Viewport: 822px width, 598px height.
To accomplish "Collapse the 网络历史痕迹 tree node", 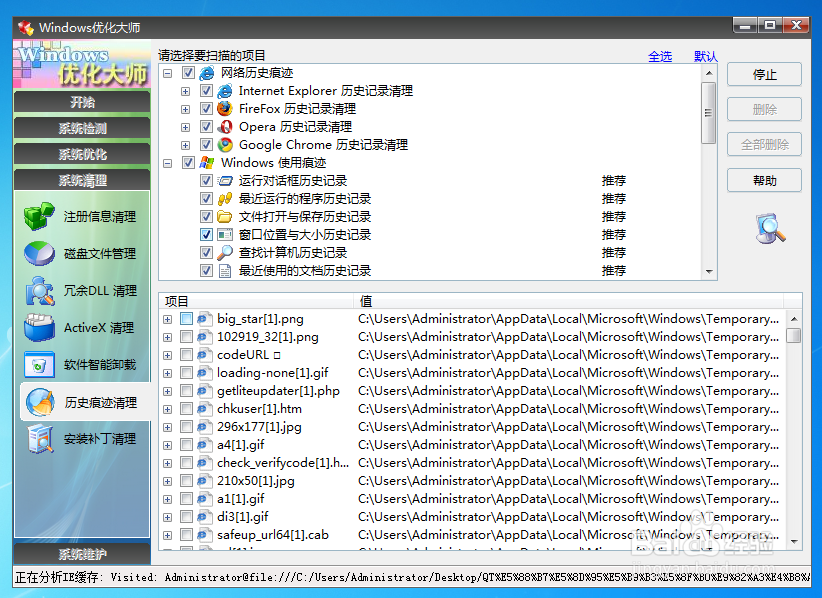I will point(167,73).
